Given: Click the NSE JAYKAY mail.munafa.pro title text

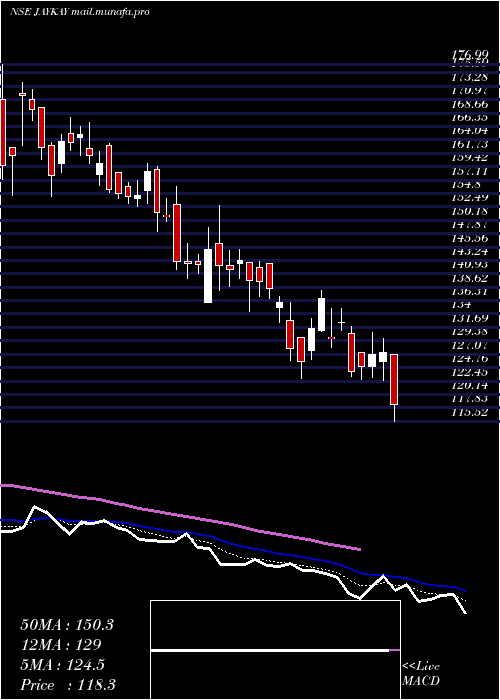Looking at the screenshot, I should click(x=79, y=12).
